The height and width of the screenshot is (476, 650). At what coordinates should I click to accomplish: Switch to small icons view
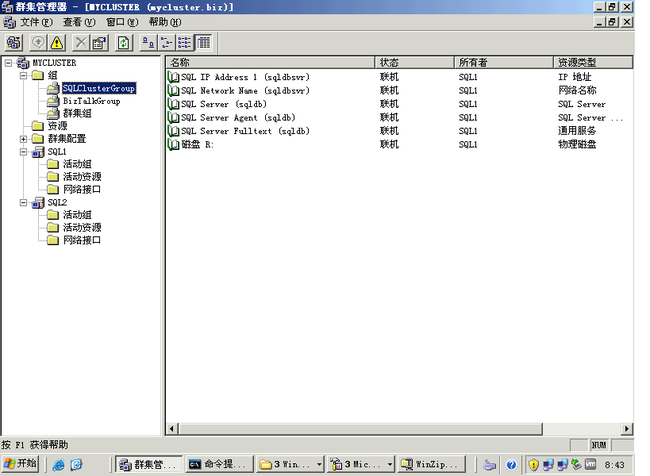point(166,42)
